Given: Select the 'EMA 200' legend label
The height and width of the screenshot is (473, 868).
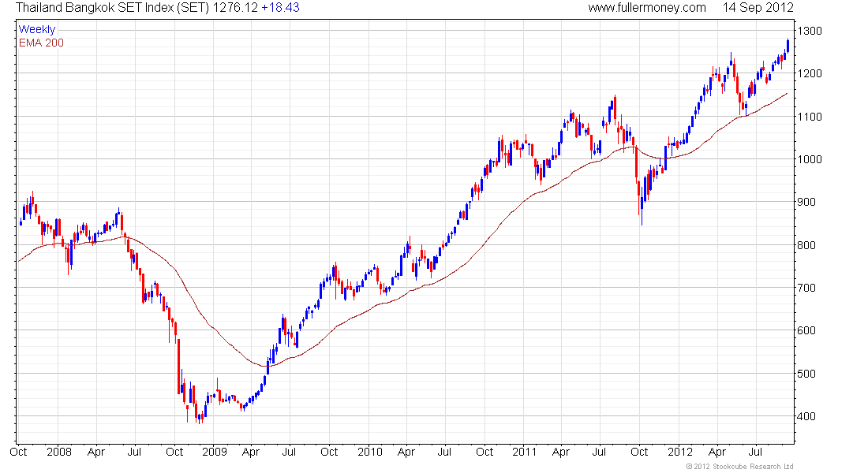Looking at the screenshot, I should tap(42, 43).
